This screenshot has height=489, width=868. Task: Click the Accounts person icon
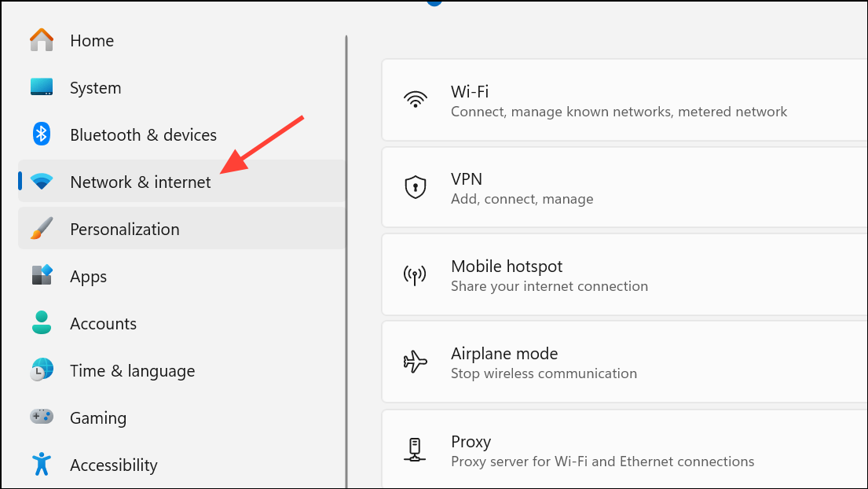(42, 322)
